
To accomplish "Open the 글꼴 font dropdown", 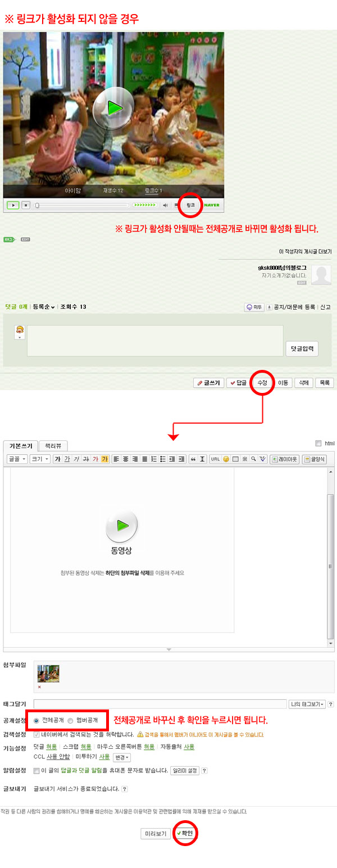I will pos(17,459).
